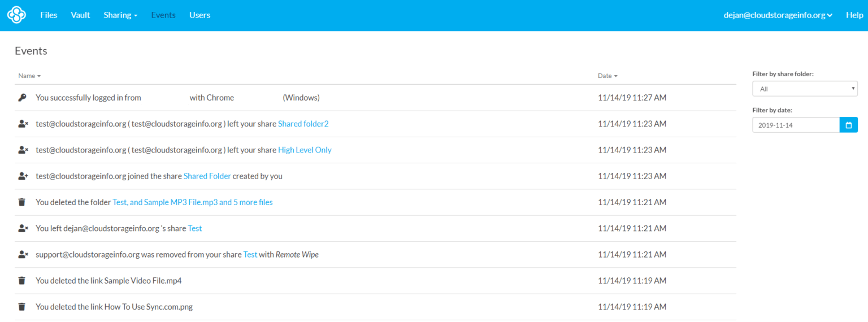
Task: Open the Filter by share folder dropdown
Action: [805, 89]
